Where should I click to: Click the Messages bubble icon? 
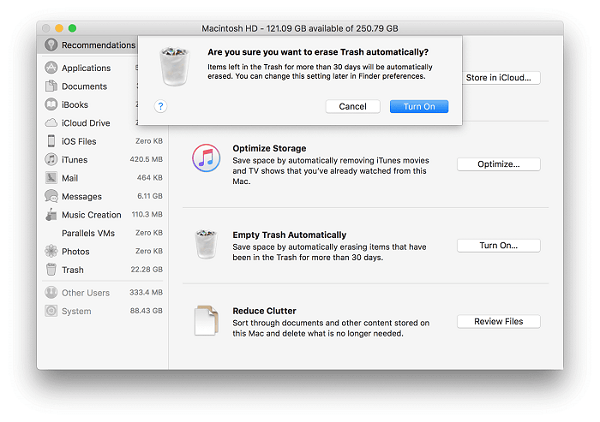pyautogui.click(x=51, y=196)
